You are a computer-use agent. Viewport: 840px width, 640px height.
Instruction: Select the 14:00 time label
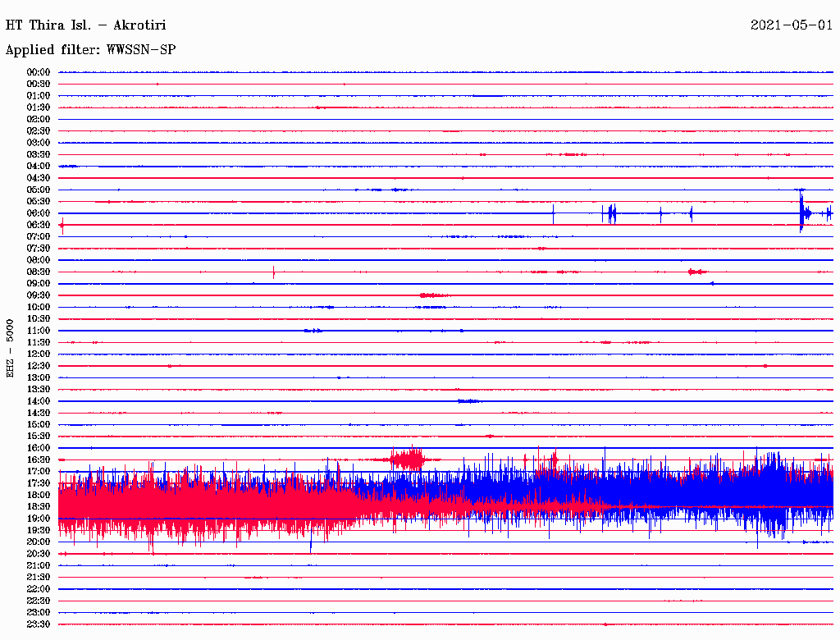pos(39,401)
